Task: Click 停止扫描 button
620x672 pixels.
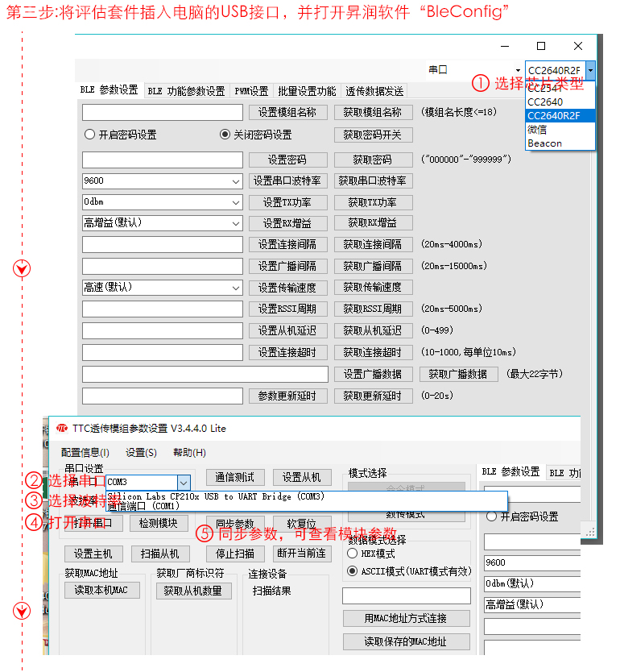Action: point(235,554)
